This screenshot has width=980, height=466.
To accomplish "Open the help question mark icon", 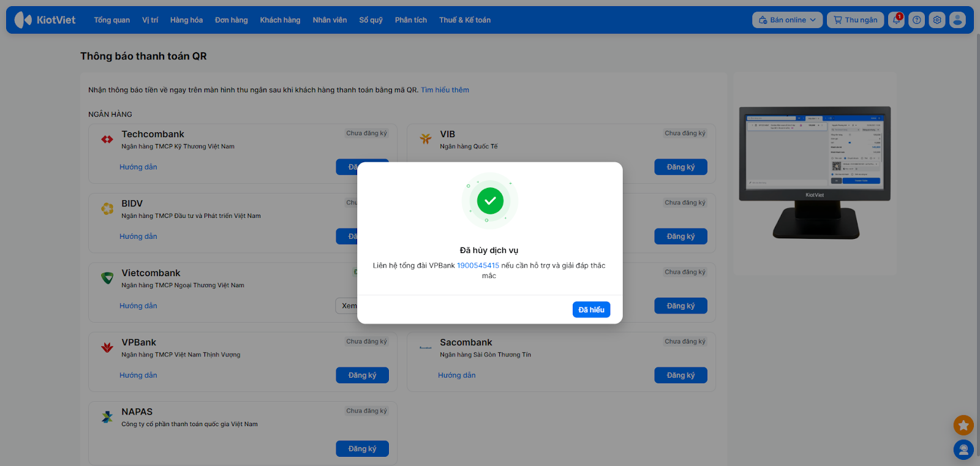I will click(916, 20).
